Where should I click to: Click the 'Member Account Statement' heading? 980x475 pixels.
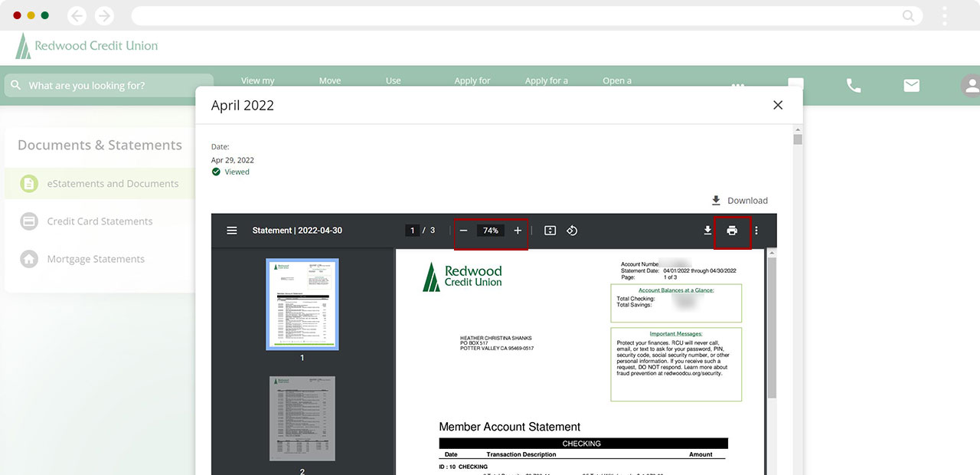510,427
